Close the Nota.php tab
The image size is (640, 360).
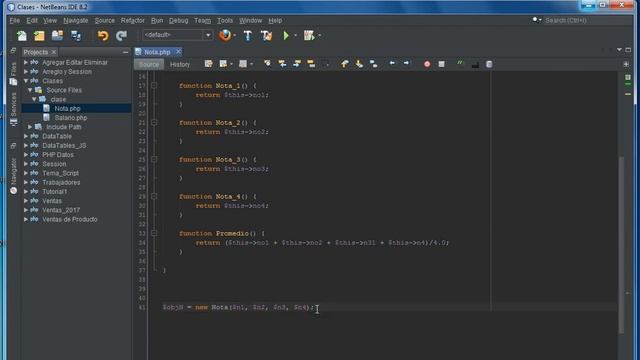coord(178,52)
